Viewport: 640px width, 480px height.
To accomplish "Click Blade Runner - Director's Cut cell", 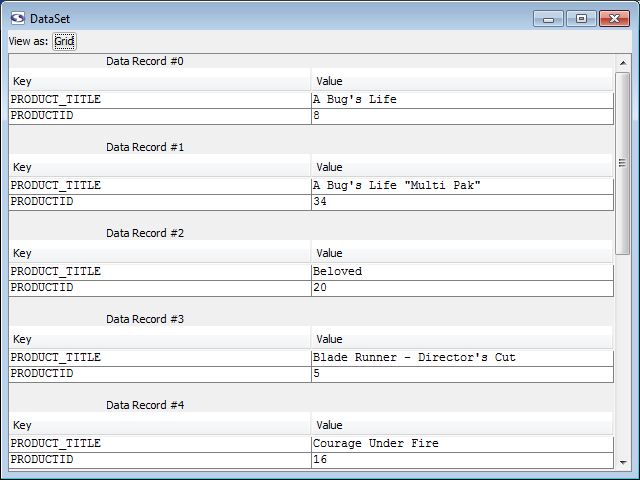I will (462, 358).
